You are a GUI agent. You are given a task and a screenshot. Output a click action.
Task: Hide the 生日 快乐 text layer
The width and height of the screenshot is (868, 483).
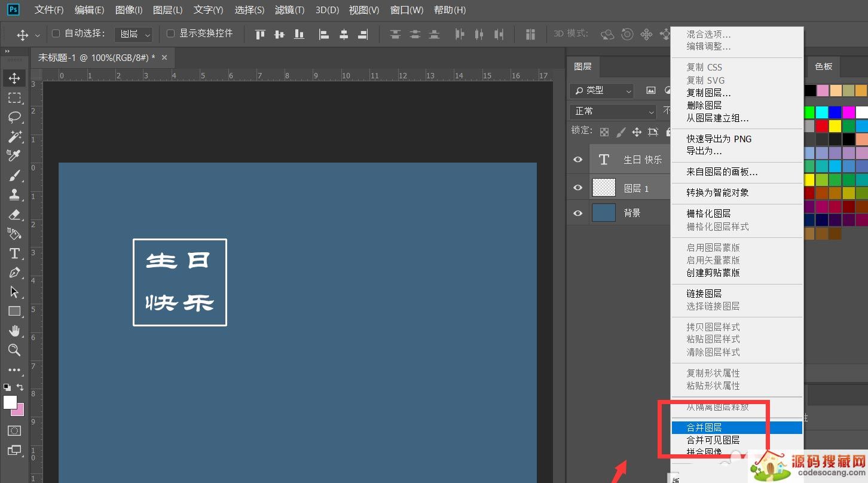coord(577,160)
